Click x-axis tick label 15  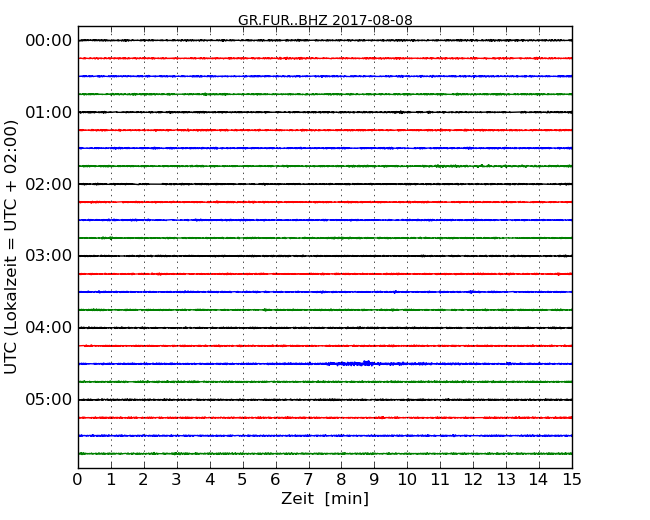tap(572, 480)
